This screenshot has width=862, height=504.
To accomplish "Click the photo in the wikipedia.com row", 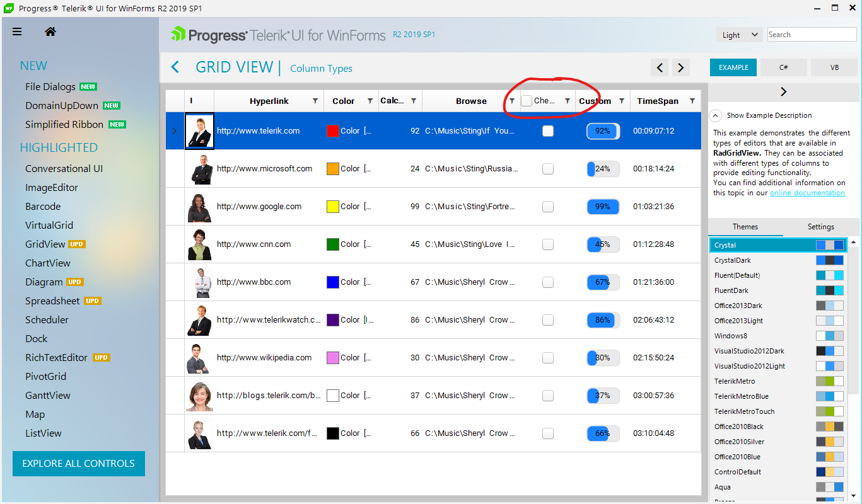I will coord(199,358).
